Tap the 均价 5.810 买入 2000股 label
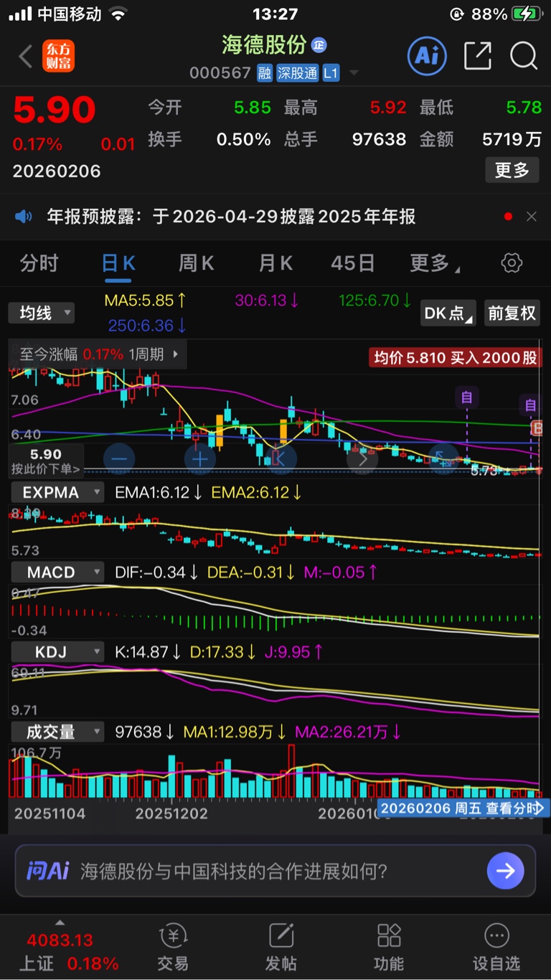Screen dimensions: 551x980 click(456, 357)
